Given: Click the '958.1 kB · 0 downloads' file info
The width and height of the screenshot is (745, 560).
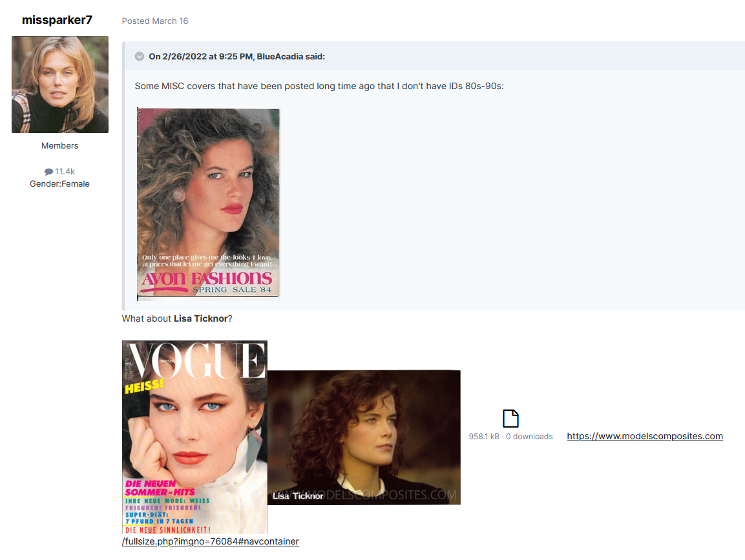Looking at the screenshot, I should (x=510, y=437).
